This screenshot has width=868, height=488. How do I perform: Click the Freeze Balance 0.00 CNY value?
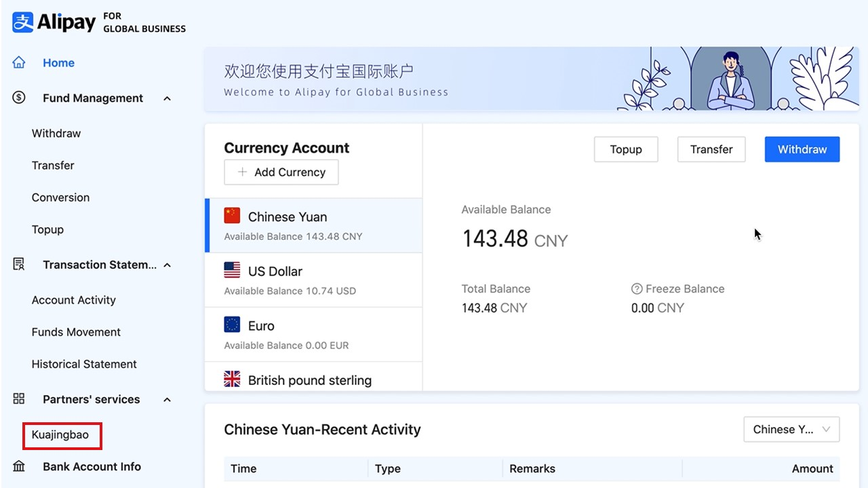658,308
